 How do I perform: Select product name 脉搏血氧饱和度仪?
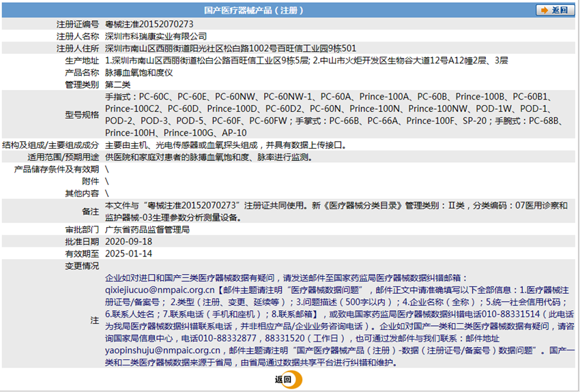tap(139, 72)
